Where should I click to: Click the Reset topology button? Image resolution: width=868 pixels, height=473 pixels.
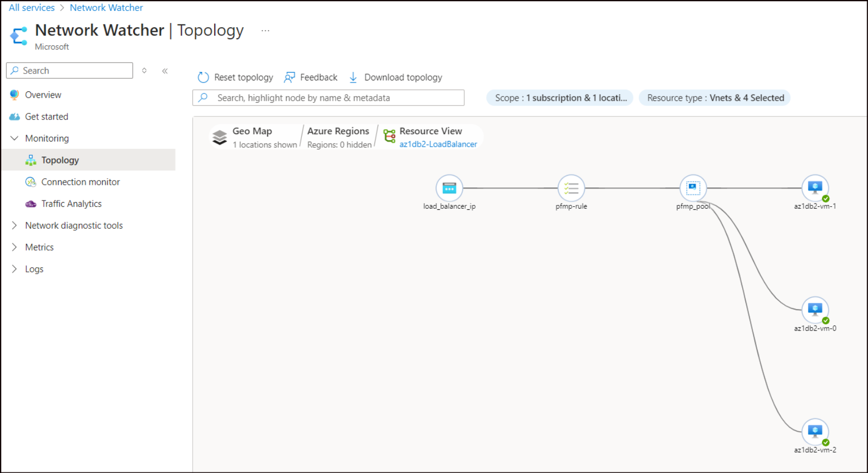point(235,77)
